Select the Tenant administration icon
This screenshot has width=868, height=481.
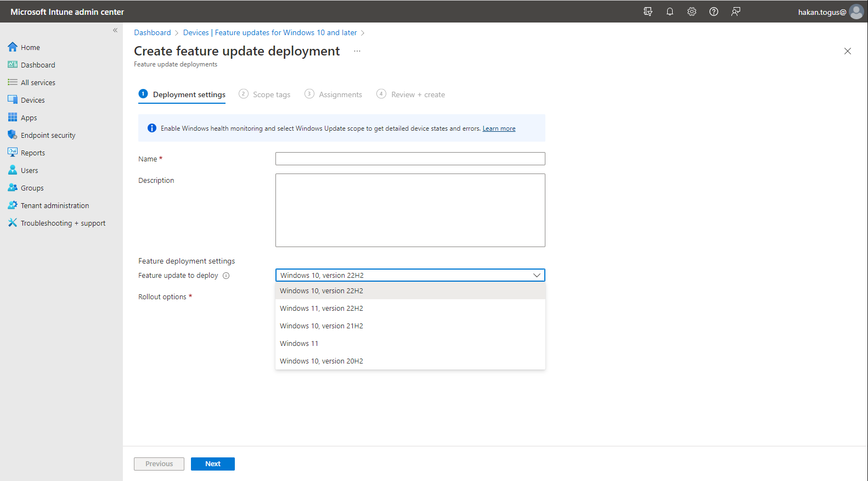(13, 205)
